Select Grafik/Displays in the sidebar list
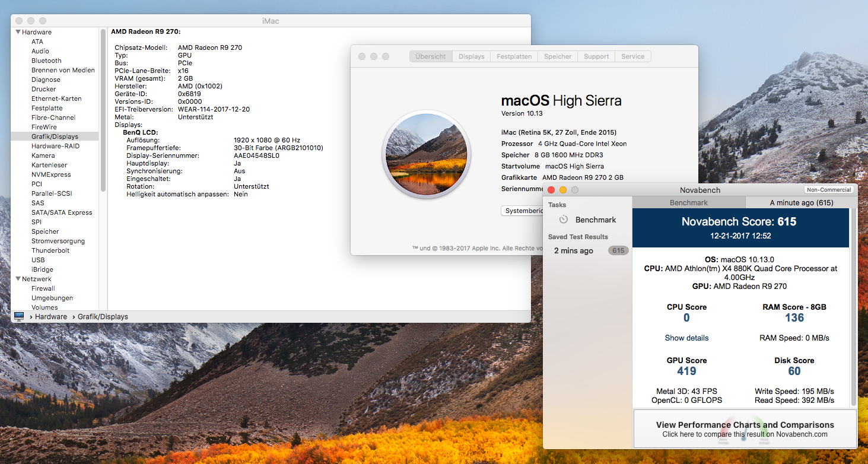 click(55, 136)
